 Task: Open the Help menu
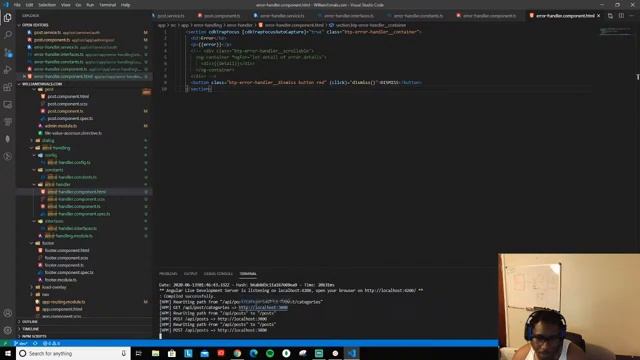coord(125,5)
